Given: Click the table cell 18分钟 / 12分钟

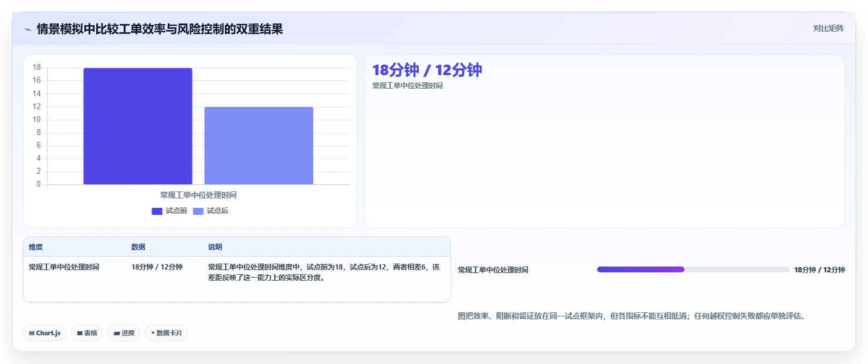Looking at the screenshot, I should [x=157, y=267].
